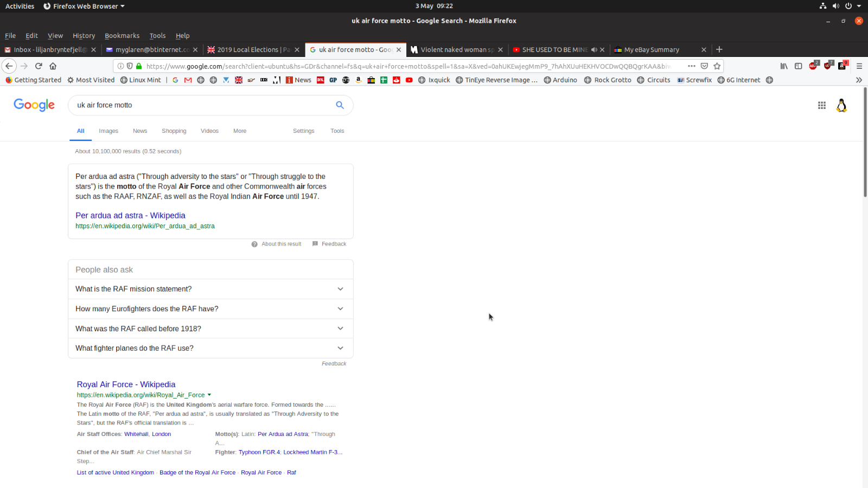Open the Firefox Web Browser app menu
This screenshot has height=488, width=868.
point(84,6)
